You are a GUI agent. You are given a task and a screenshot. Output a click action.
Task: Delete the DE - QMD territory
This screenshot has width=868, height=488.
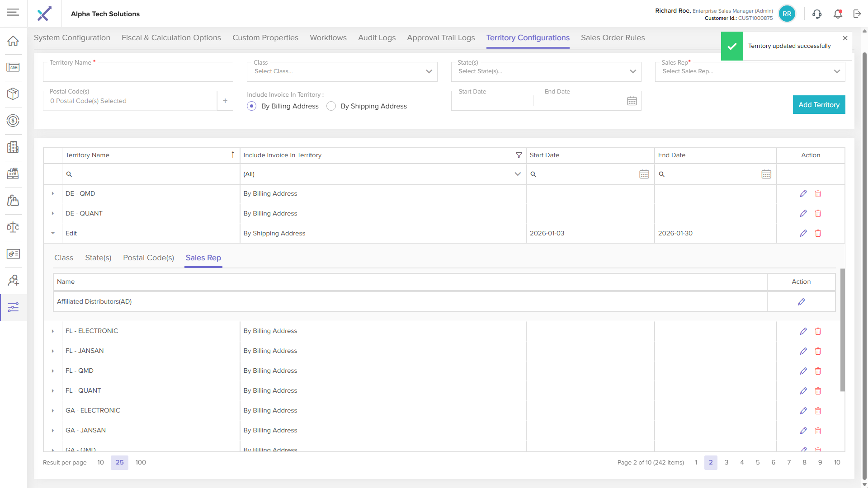click(818, 193)
